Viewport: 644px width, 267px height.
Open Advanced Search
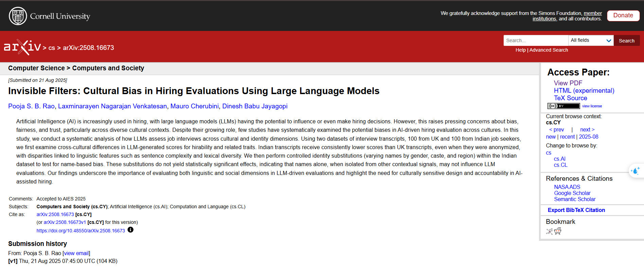(549, 50)
